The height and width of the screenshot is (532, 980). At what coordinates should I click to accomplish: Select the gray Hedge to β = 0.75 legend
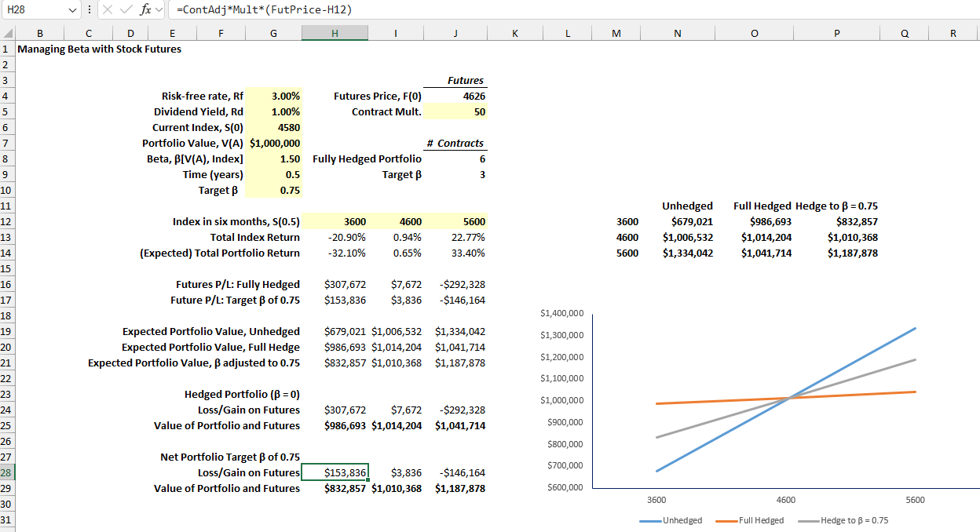point(853,519)
